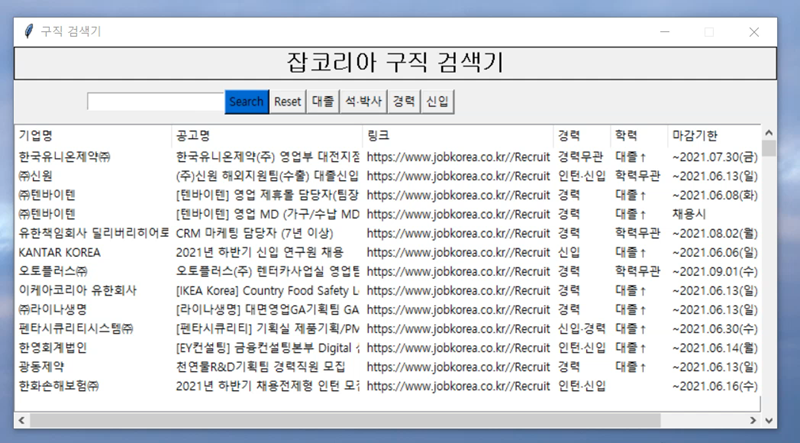Minimize the 구직 검색기 window
The height and width of the screenshot is (443, 800).
point(665,32)
